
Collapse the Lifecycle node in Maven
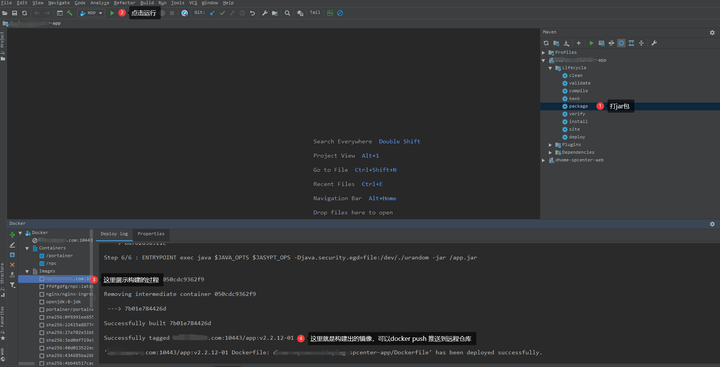coord(551,68)
